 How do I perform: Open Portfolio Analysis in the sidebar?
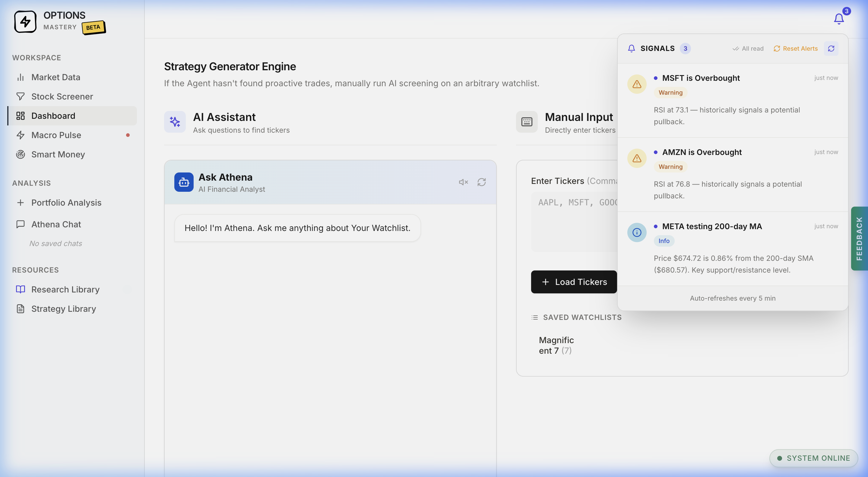72,202
